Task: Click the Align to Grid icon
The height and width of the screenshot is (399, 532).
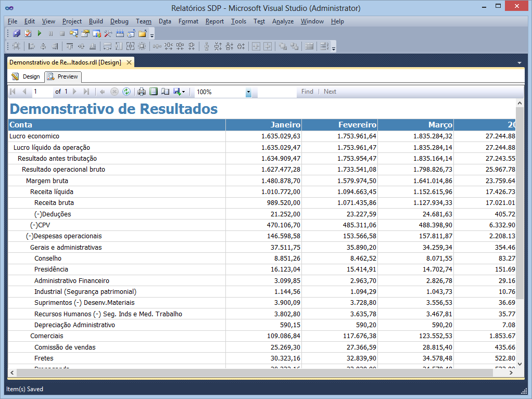Action: pyautogui.click(x=16, y=46)
